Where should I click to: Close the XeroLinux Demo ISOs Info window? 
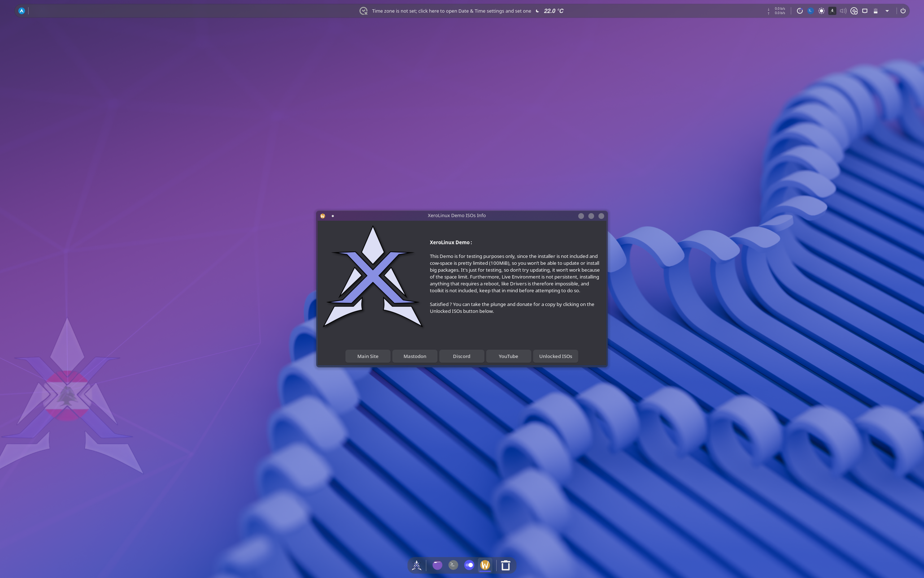(601, 216)
